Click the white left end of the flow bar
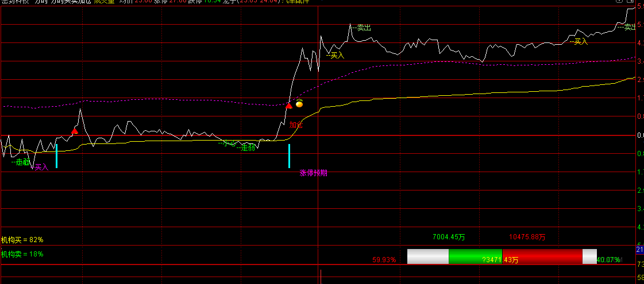This screenshot has width=644, height=284. pyautogui.click(x=428, y=256)
